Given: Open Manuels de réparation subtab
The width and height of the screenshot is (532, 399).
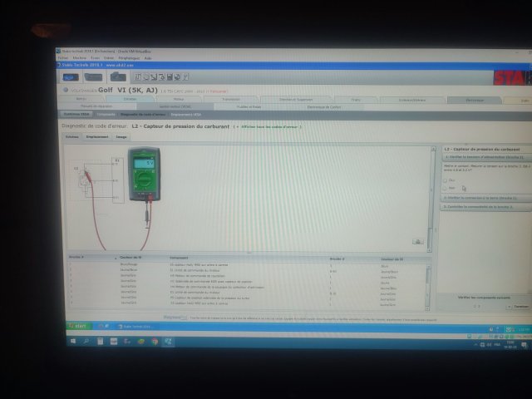Looking at the screenshot, I should tap(96, 106).
